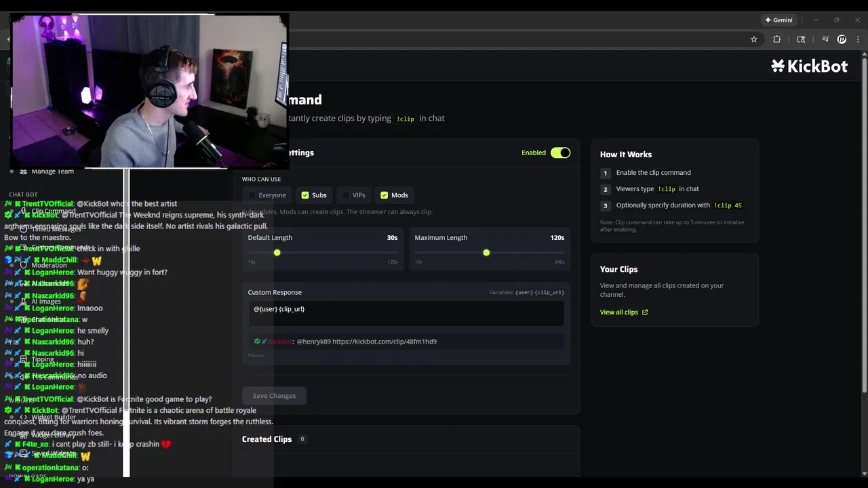Uncheck the Subs permission checkbox

click(x=305, y=195)
